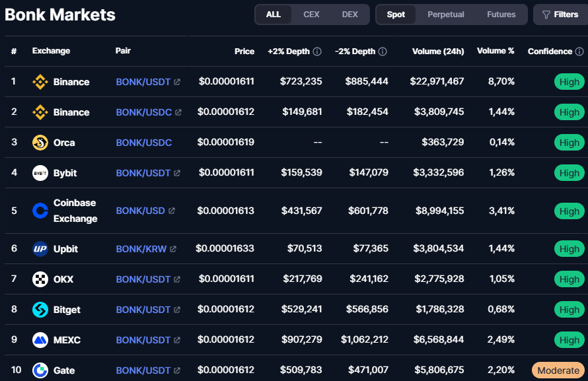Click the Orca exchange name
The height and width of the screenshot is (381, 588).
coord(64,143)
